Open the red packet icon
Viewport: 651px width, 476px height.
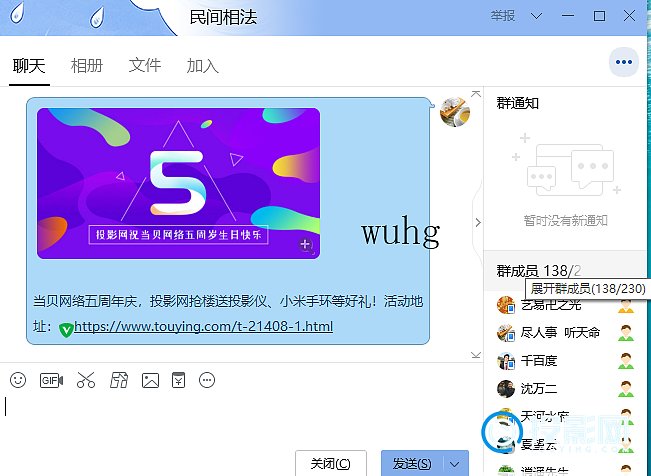(179, 380)
